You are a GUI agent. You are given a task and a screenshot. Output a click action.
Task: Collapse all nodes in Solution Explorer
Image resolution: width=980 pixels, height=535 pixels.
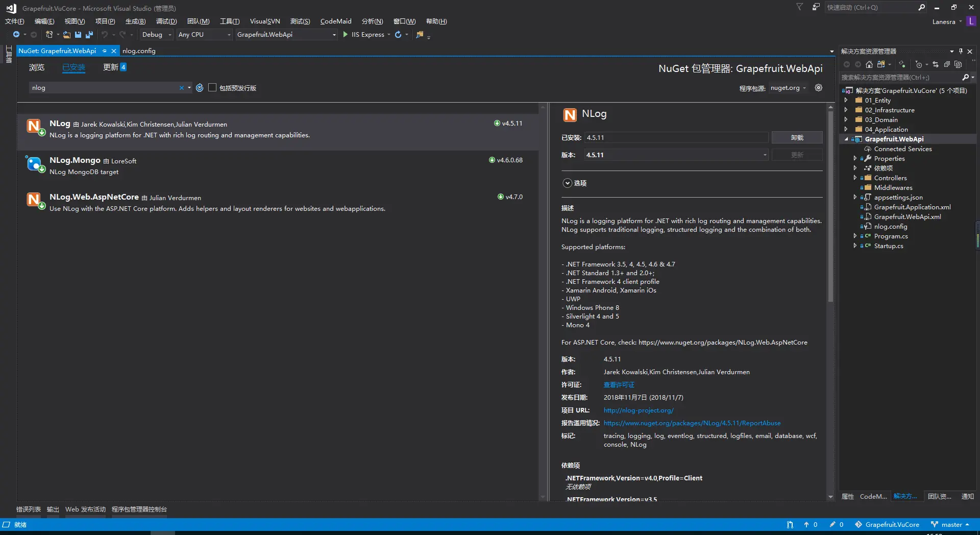[x=947, y=64]
